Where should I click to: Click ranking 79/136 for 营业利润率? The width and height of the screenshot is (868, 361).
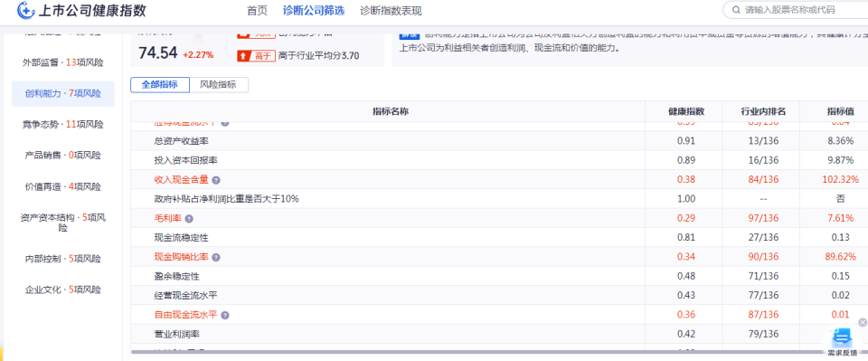[x=763, y=335]
